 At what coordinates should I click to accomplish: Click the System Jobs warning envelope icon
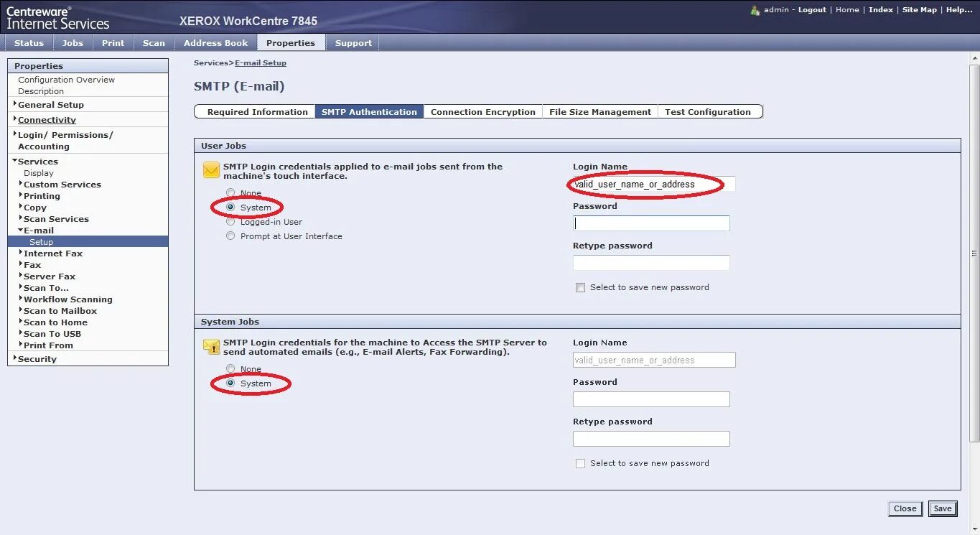pyautogui.click(x=211, y=347)
